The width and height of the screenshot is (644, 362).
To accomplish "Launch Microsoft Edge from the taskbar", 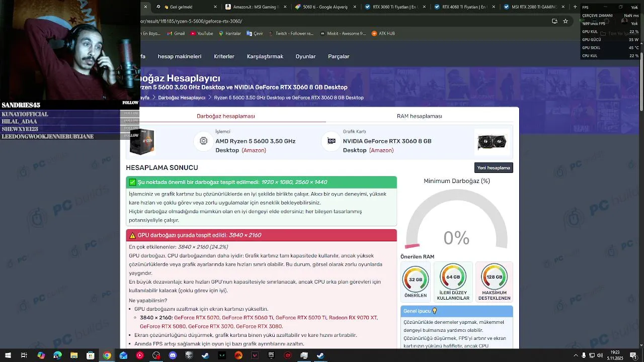I will pos(57,355).
